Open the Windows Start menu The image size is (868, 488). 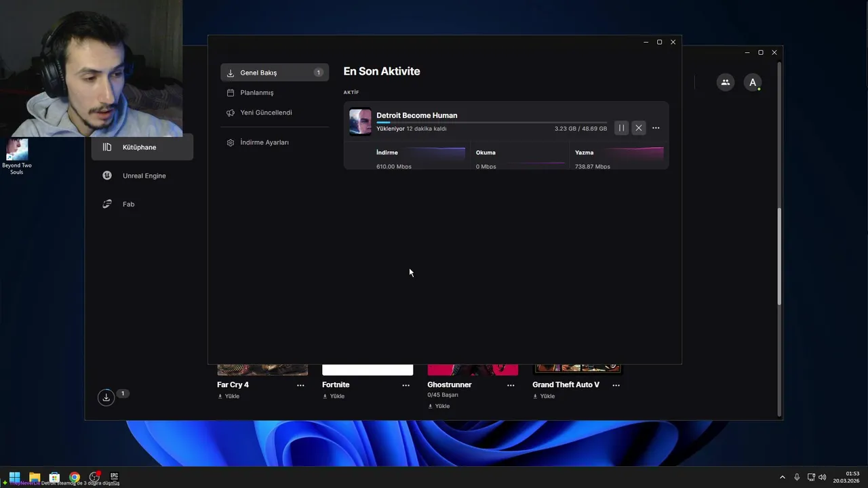tap(14, 477)
